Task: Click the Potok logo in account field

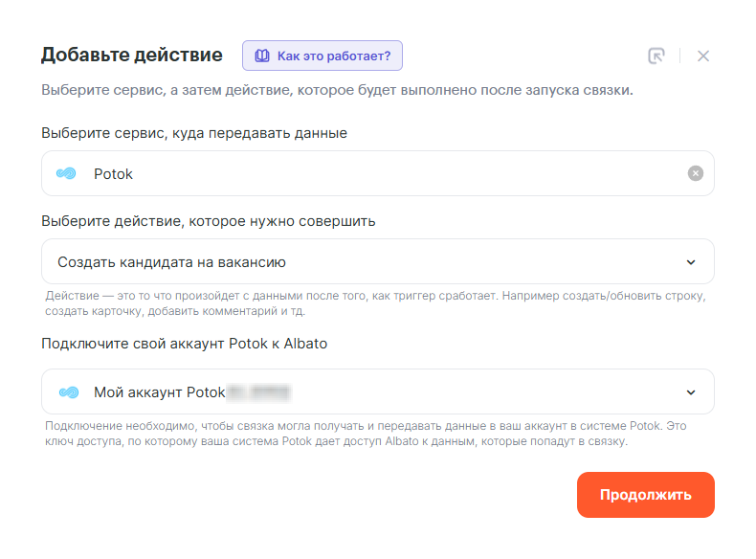Action: click(x=67, y=391)
